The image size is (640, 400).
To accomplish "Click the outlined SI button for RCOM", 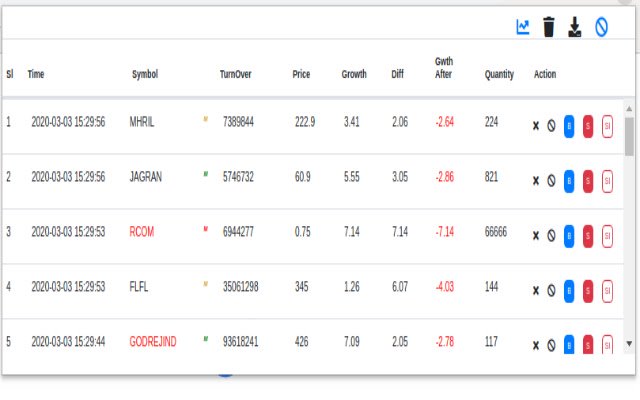I will click(x=607, y=236).
